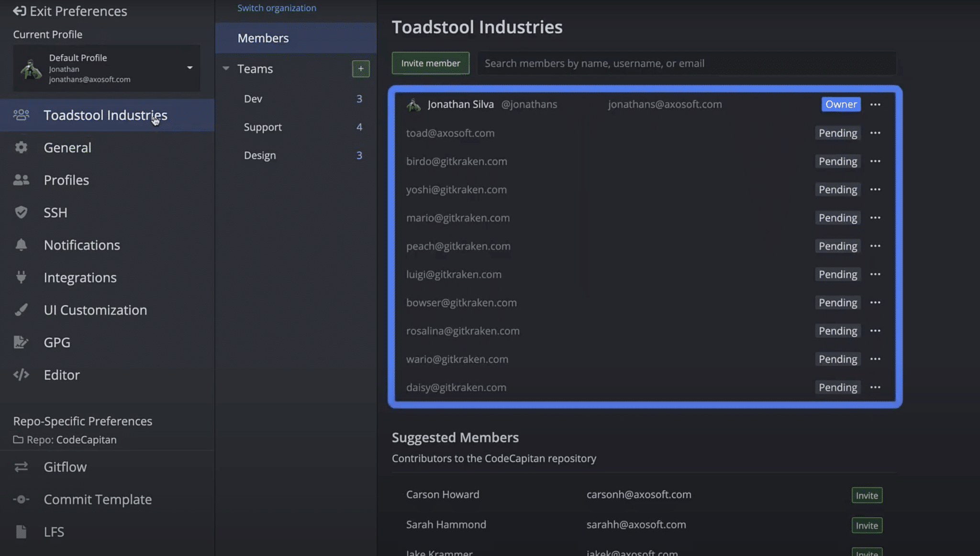Switch to the Members tab
This screenshot has height=556, width=980.
[263, 38]
